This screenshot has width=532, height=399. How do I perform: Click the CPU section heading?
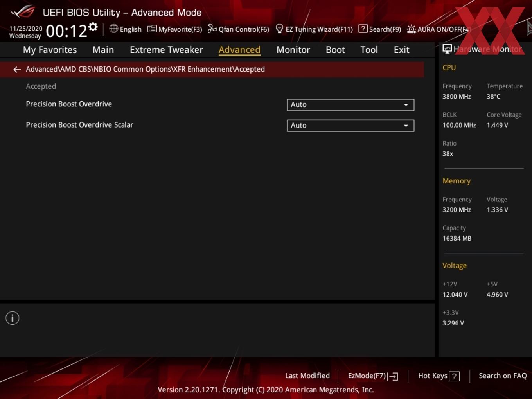(449, 68)
